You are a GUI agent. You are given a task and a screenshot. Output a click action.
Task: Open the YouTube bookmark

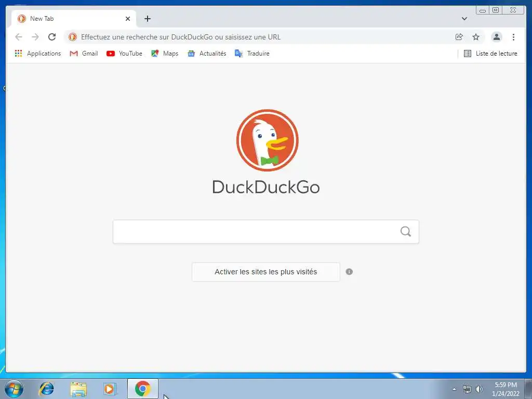tap(124, 54)
